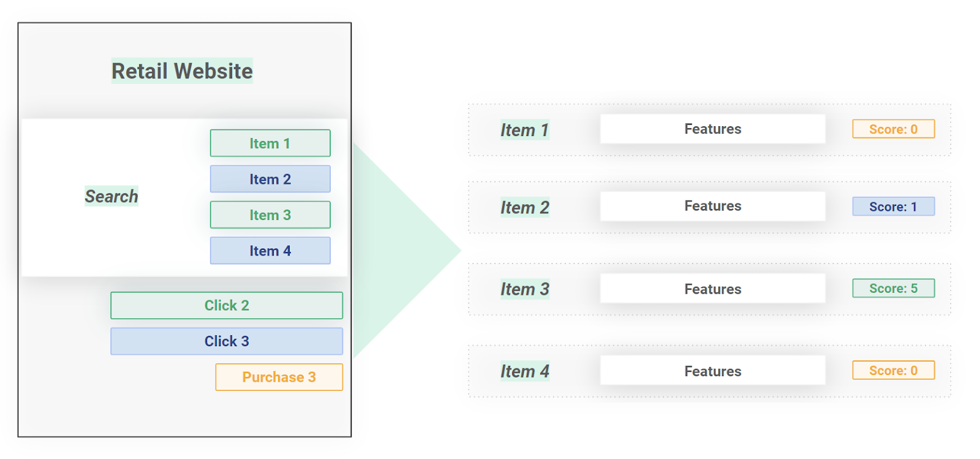Click the green Score: 5 badge
This screenshot has height=459, width=980.
tap(893, 288)
